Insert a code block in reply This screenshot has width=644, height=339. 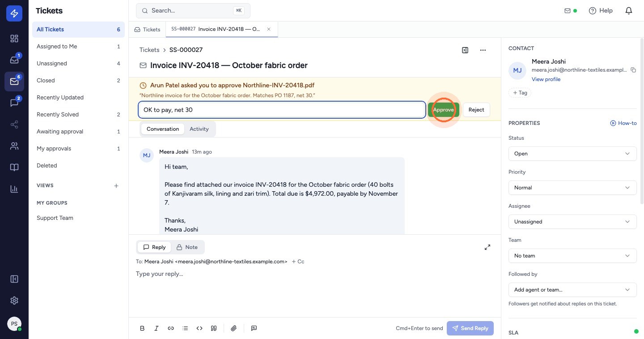pyautogui.click(x=199, y=328)
